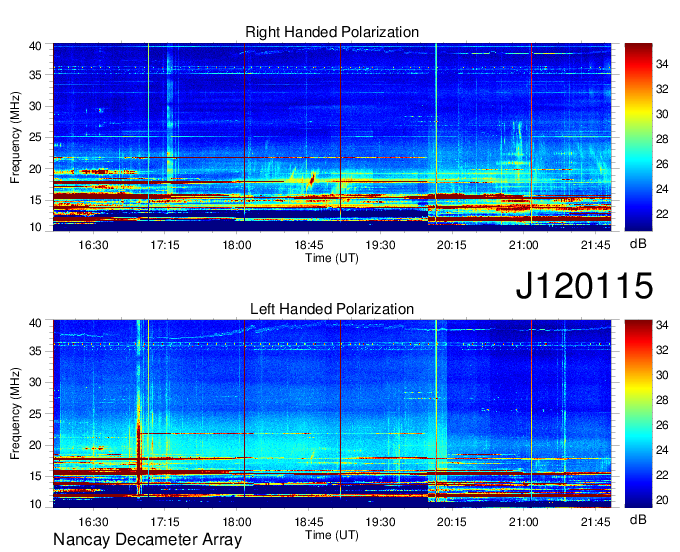Click the "20" frequency tick of Right Handed plot

(35, 169)
